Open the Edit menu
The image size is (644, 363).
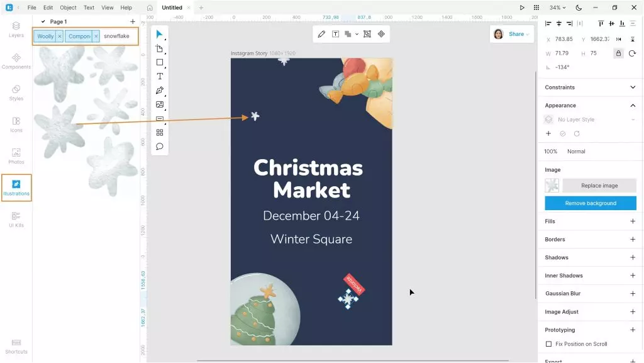pos(48,8)
